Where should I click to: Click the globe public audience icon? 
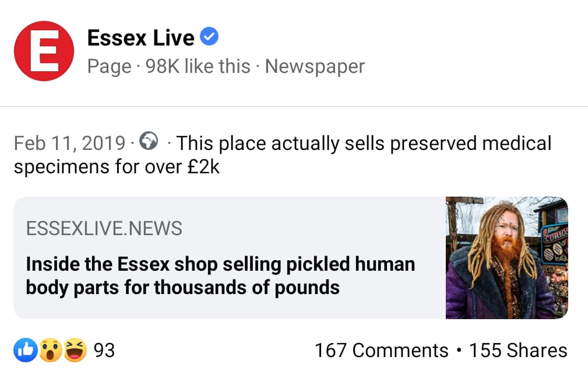pos(150,142)
